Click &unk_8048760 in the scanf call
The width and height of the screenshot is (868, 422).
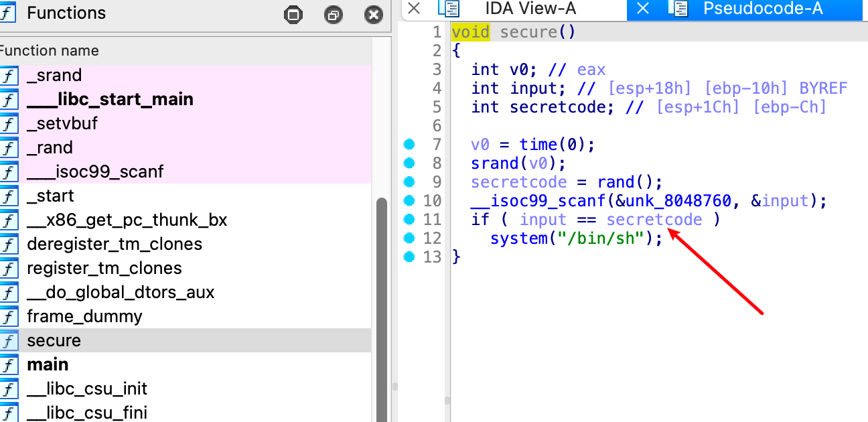pos(678,201)
